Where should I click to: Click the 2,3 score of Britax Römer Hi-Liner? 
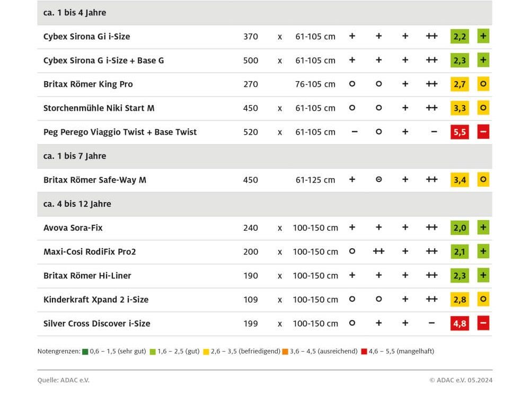tap(460, 275)
